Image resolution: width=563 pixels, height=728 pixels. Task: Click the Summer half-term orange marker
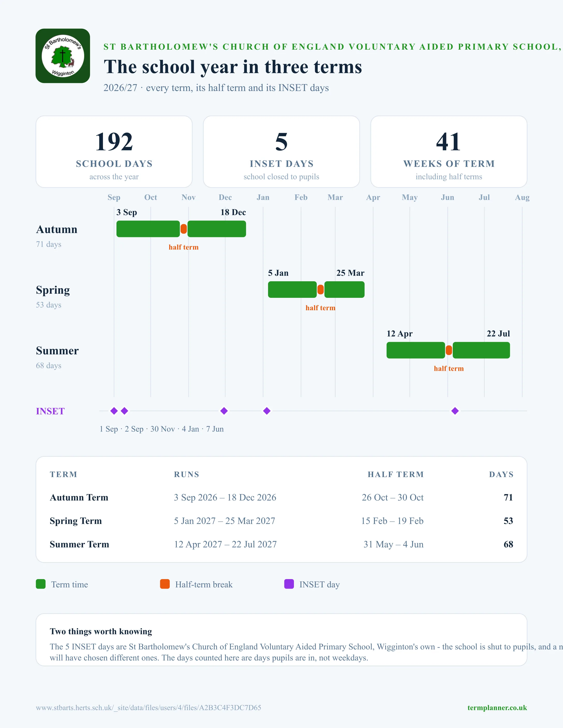[x=449, y=350]
